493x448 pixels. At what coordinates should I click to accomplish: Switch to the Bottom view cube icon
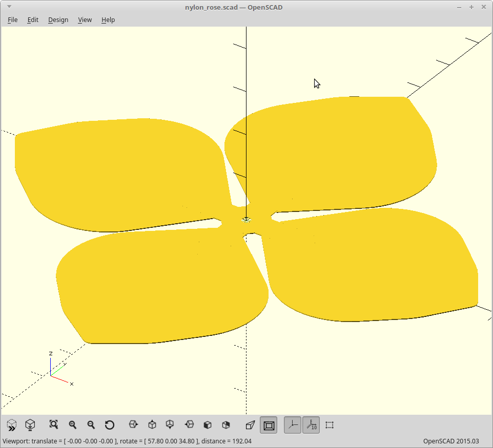tap(170, 425)
